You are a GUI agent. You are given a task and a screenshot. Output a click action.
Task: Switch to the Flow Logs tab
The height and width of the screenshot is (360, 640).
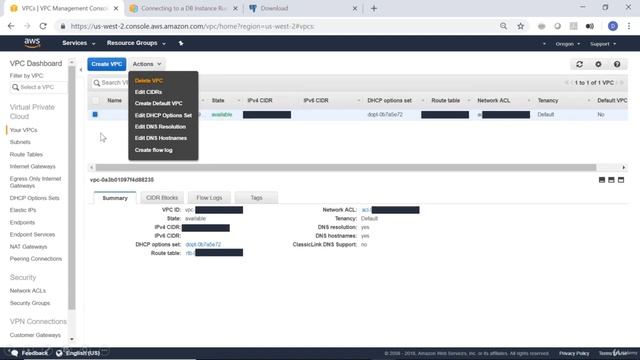coord(209,198)
